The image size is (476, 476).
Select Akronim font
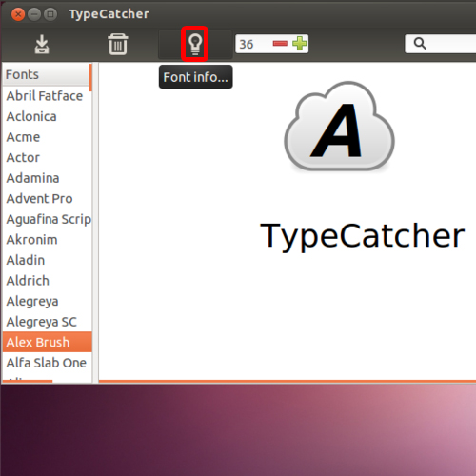pyautogui.click(x=47, y=240)
